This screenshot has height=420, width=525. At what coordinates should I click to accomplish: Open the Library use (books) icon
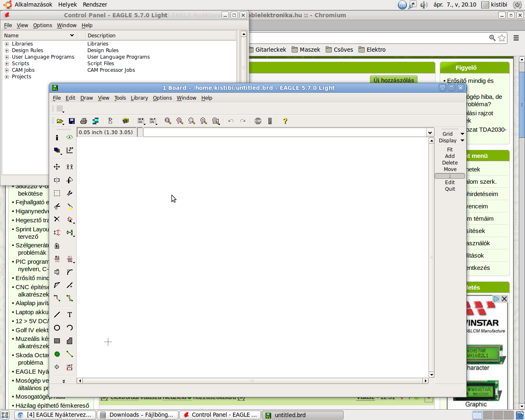click(x=126, y=121)
